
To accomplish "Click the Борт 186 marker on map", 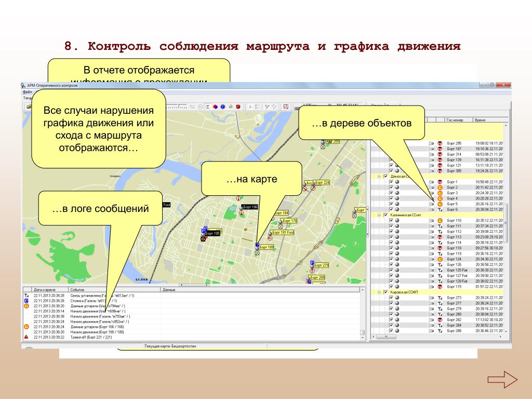I will 250,207.
